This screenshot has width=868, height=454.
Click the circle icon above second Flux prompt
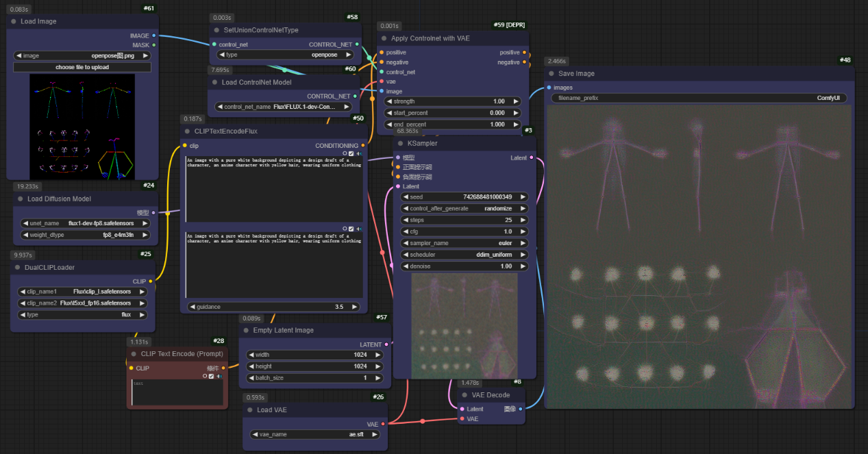click(x=345, y=229)
